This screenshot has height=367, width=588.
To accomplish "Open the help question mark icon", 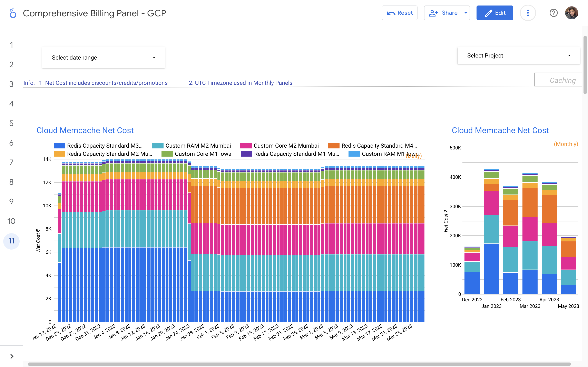I will pos(553,13).
